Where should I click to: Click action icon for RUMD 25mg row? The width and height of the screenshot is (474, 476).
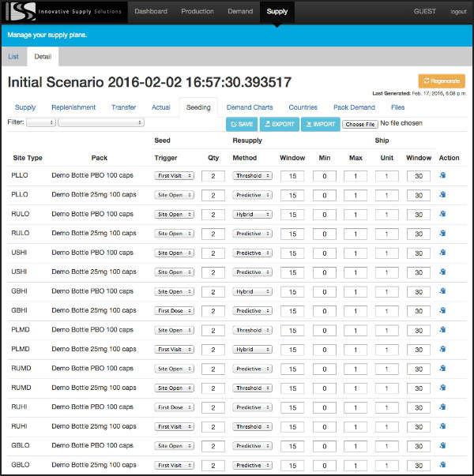(442, 388)
